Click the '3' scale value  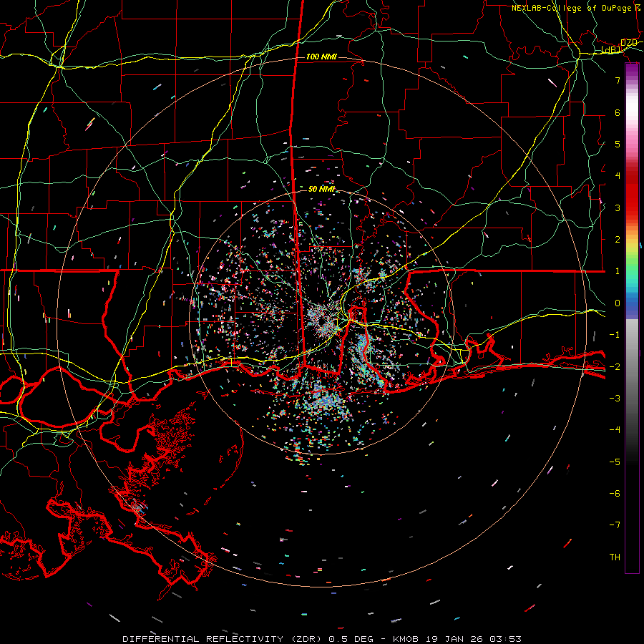[x=618, y=208]
